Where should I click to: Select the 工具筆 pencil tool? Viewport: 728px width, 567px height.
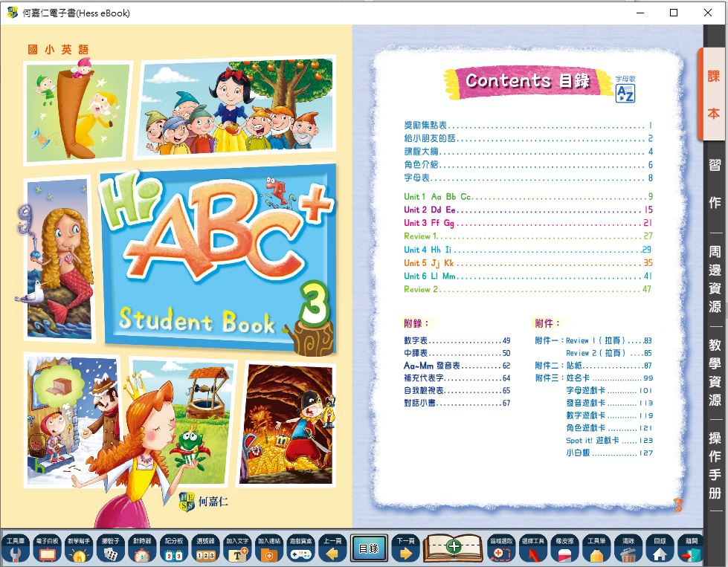coord(596,548)
